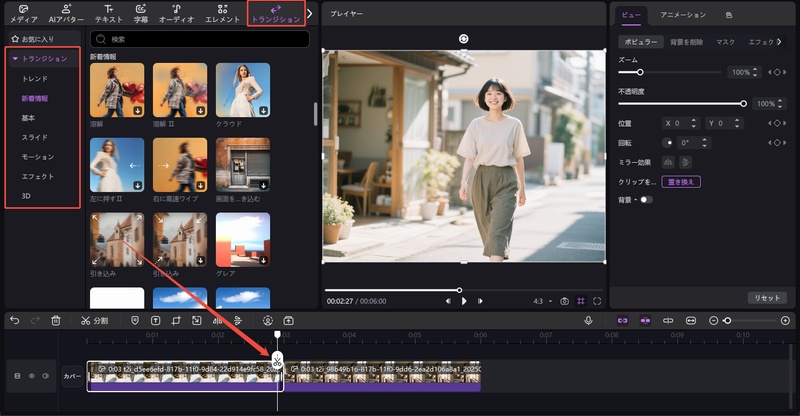The width and height of the screenshot is (800, 416).
Task: Add rotation keyframe diamond
Action: click(777, 143)
